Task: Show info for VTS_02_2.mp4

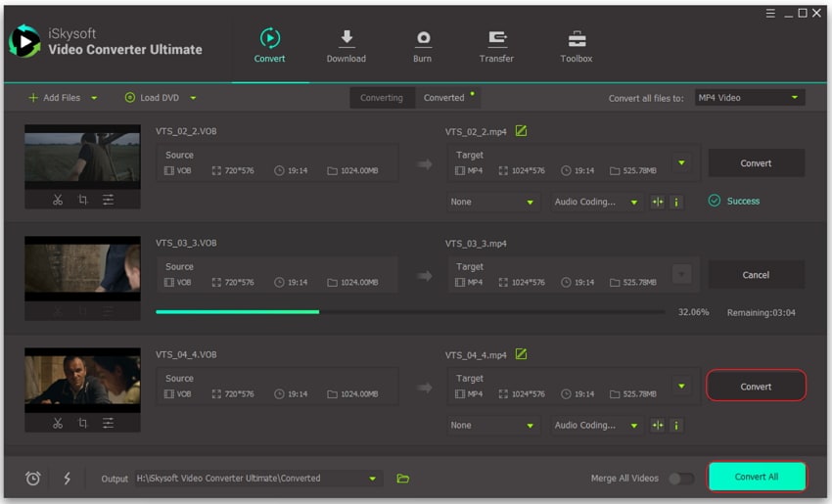Action: (676, 202)
